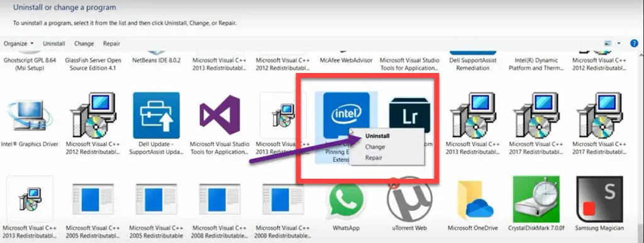
Task: Click Change in the toolbar
Action: [84, 43]
